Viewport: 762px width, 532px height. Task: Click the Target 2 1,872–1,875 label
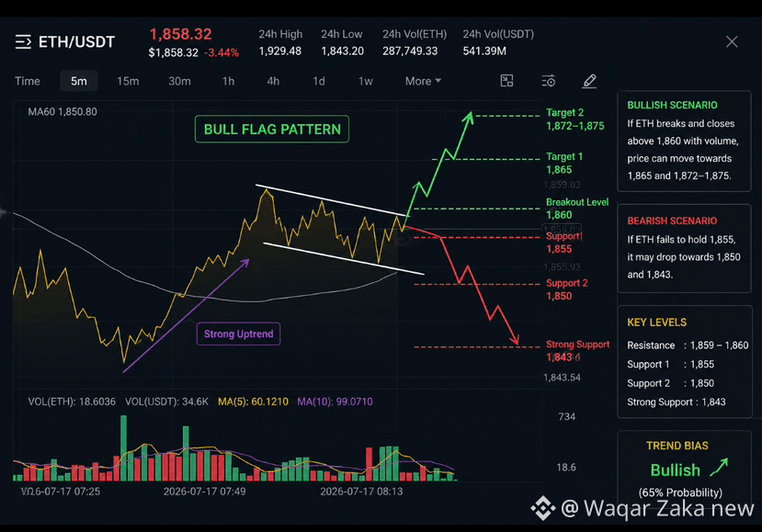tap(575, 119)
